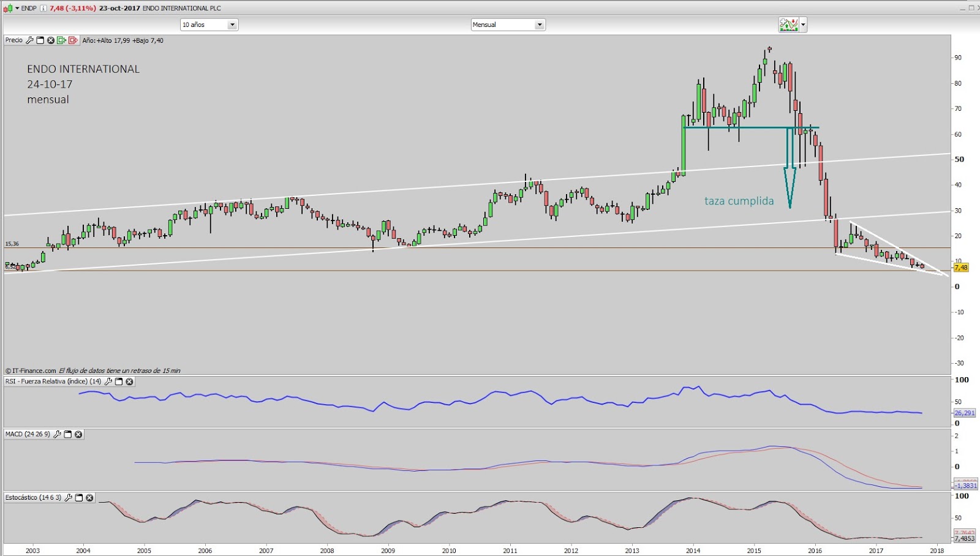The image size is (980, 556).
Task: Maximize the chart window
Action: coord(971,7)
